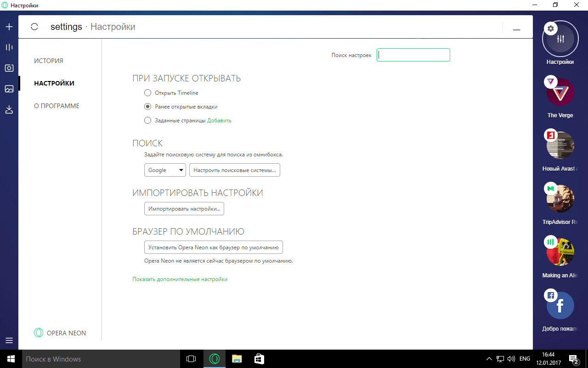
Task: Focus the Поиск настроек search field
Action: [413, 55]
